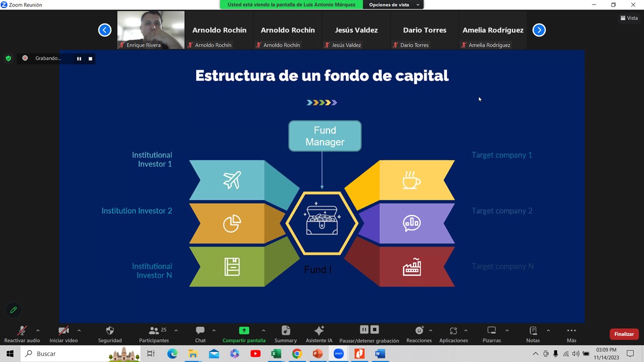Screen dimensions: 644x362
Task: Click the Vista layout button
Action: 629,18
